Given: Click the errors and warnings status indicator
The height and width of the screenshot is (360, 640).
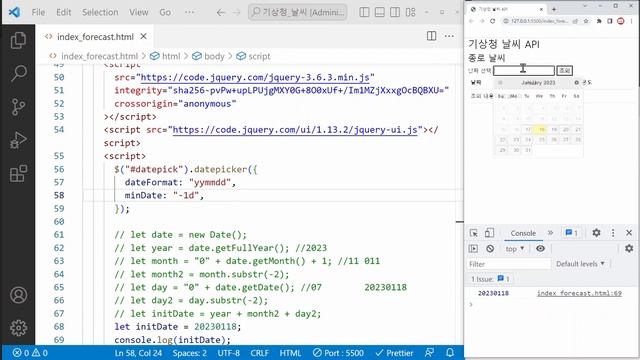Looking at the screenshot, I should [30, 353].
